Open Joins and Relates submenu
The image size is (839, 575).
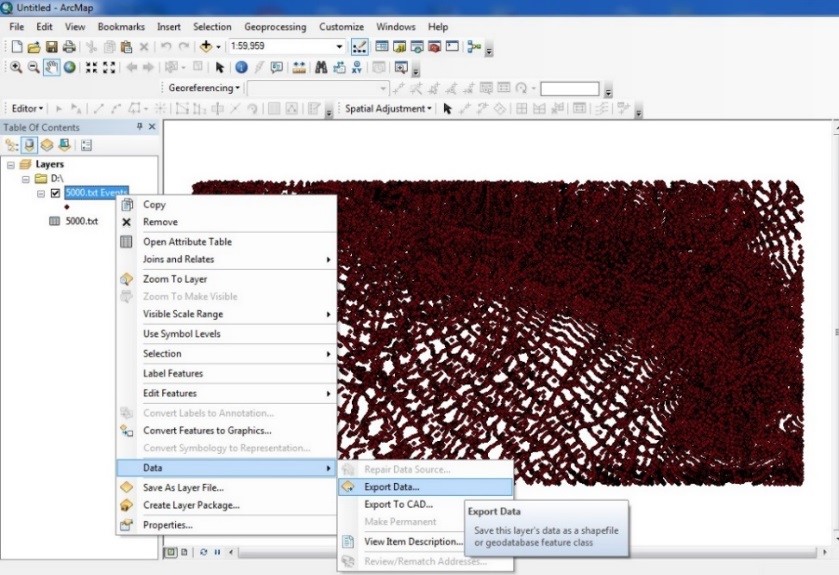(226, 259)
